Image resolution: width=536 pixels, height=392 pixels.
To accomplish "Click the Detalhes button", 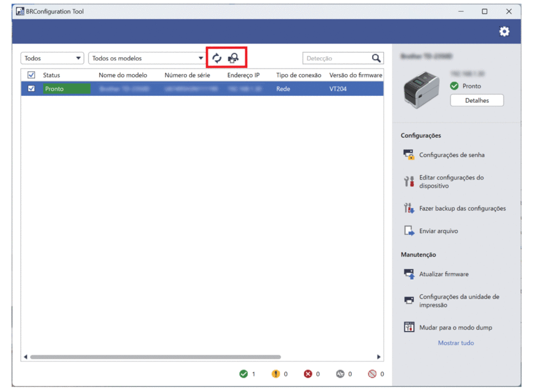I will (x=477, y=100).
